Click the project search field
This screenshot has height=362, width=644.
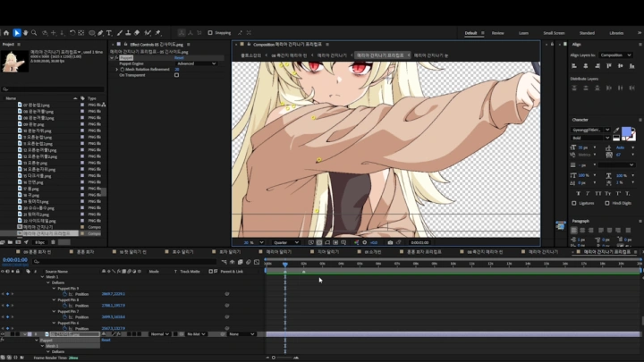53,89
